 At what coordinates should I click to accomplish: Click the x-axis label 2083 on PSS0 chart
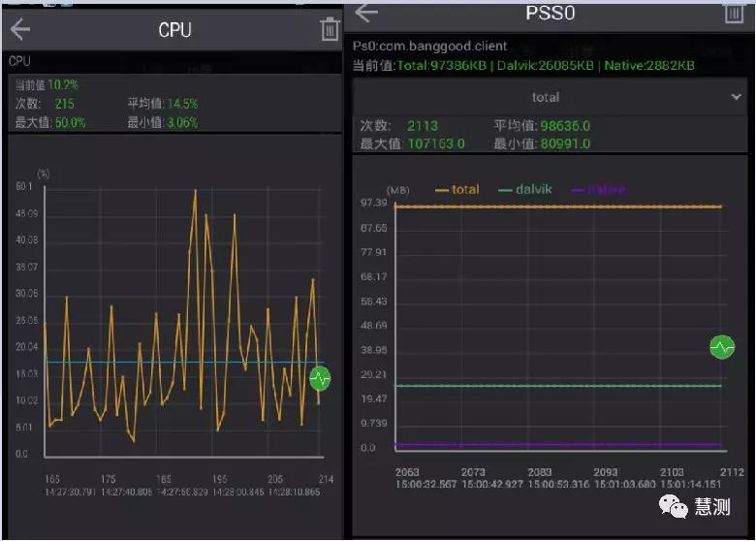tap(539, 472)
